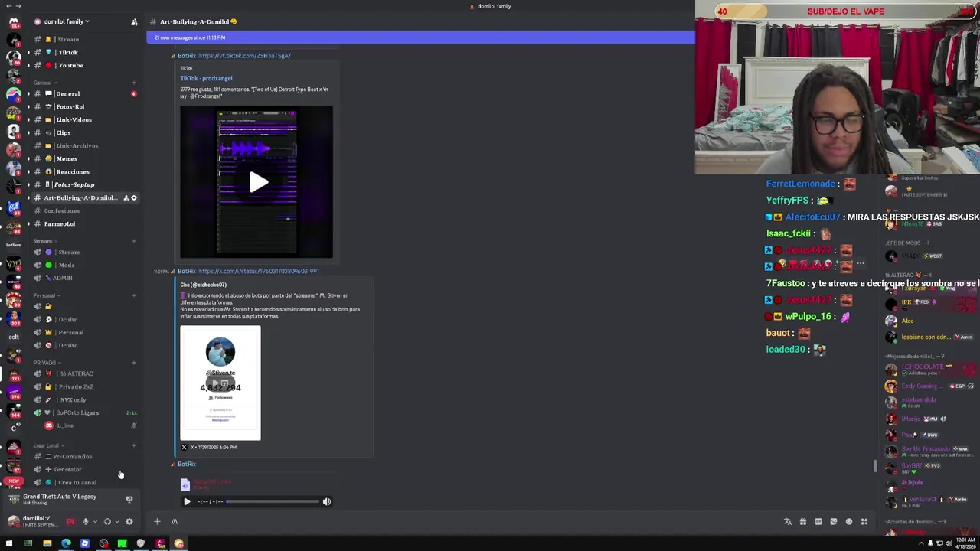Open User Settings gear
Image resolution: width=980 pixels, height=551 pixels.
click(129, 522)
